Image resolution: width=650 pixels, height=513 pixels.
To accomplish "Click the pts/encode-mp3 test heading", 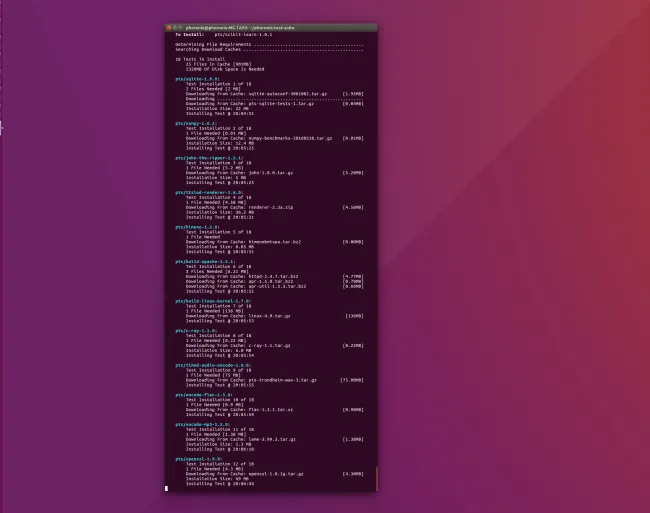I will tap(202, 425).
